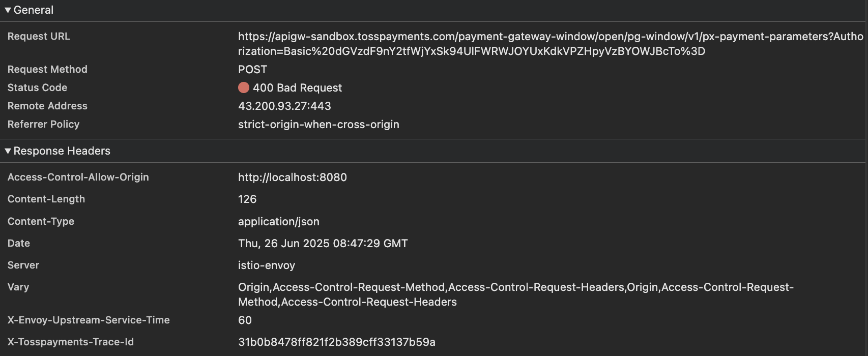Click the Vary header value text
The height and width of the screenshot is (356, 868).
(516, 294)
